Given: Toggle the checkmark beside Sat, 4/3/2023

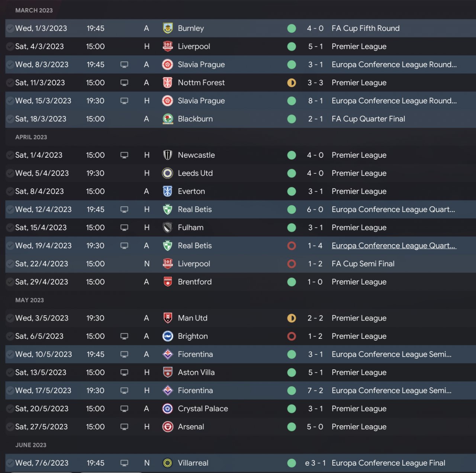Looking at the screenshot, I should click(10, 46).
